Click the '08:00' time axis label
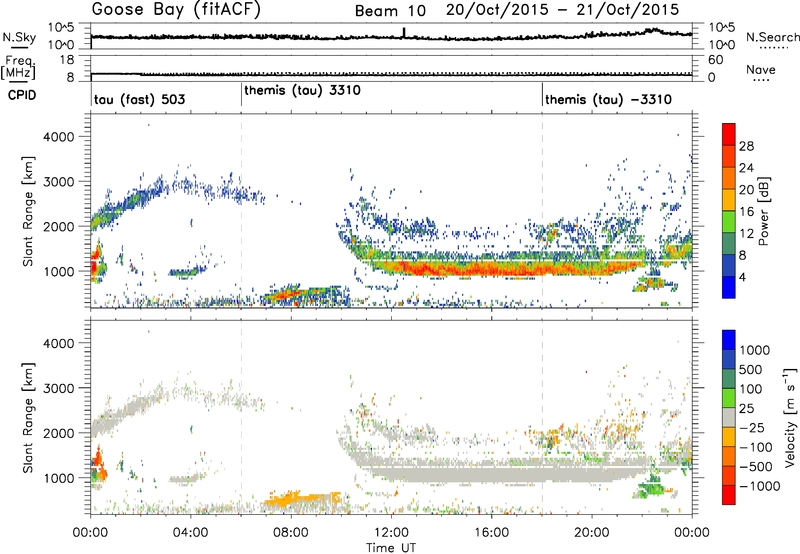The image size is (800, 554). coord(291,532)
